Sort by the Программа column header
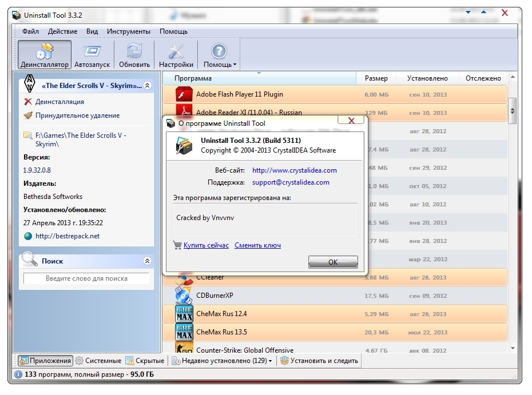 pos(259,78)
